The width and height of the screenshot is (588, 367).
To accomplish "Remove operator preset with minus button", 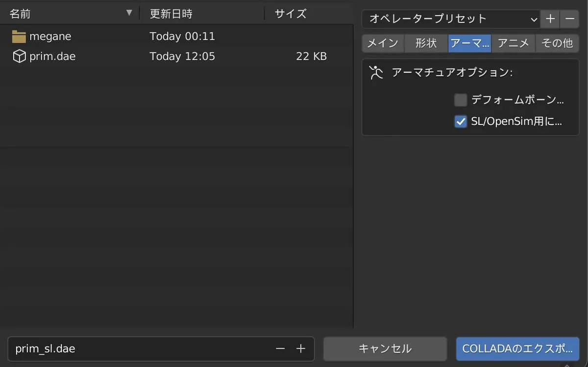I will click(569, 19).
